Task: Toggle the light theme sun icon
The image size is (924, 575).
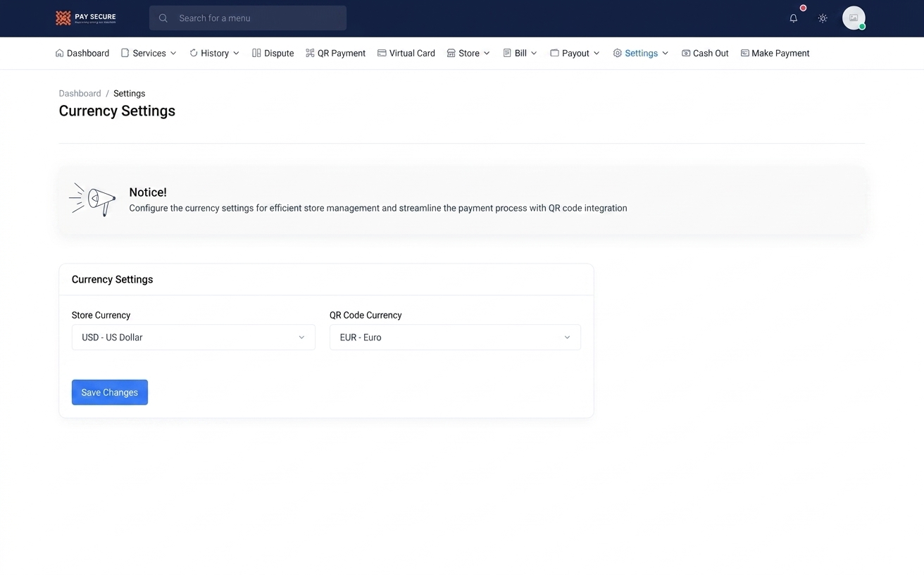Action: [x=823, y=18]
